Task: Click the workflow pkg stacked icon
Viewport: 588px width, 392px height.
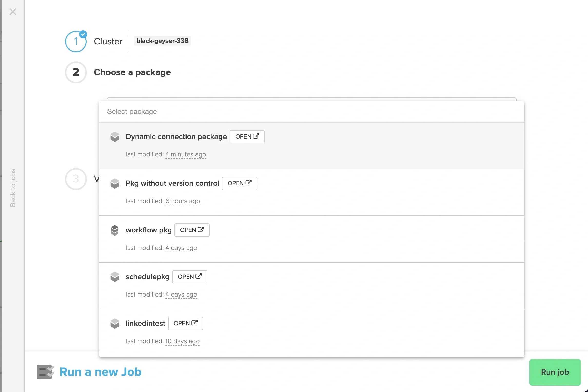Action: click(x=115, y=230)
